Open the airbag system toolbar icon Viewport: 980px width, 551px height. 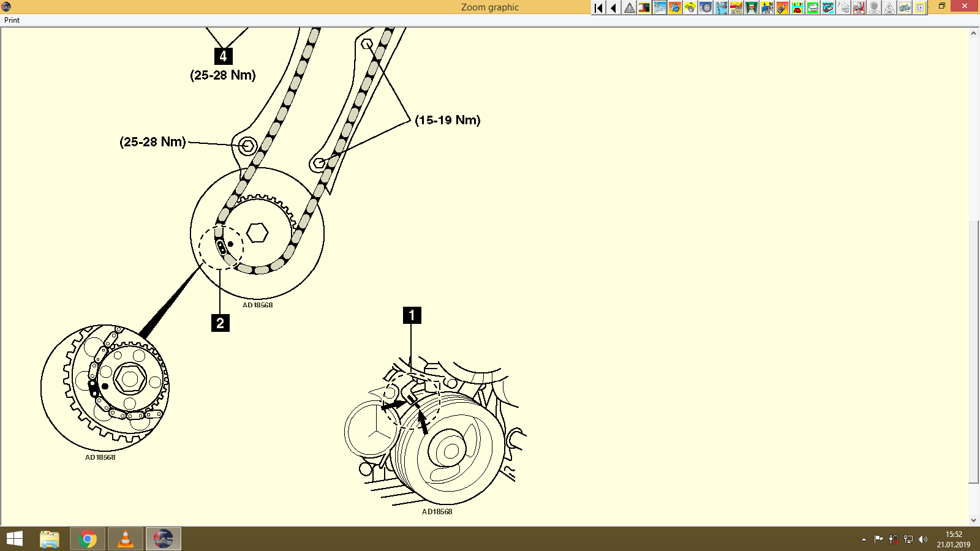[858, 8]
